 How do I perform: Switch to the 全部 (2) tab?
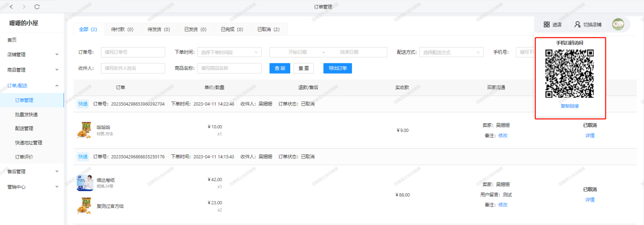[88, 30]
